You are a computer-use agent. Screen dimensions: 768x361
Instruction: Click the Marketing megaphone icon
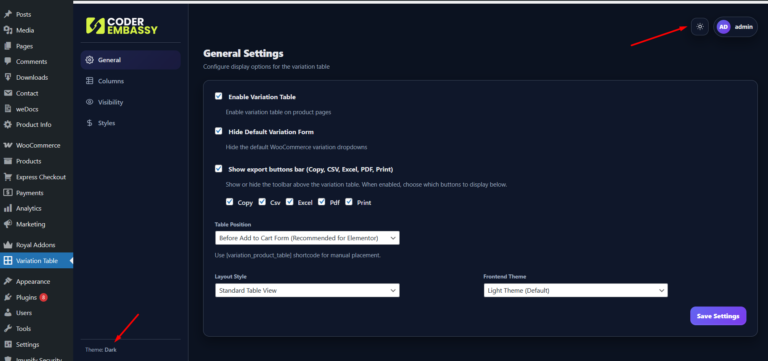(x=8, y=224)
